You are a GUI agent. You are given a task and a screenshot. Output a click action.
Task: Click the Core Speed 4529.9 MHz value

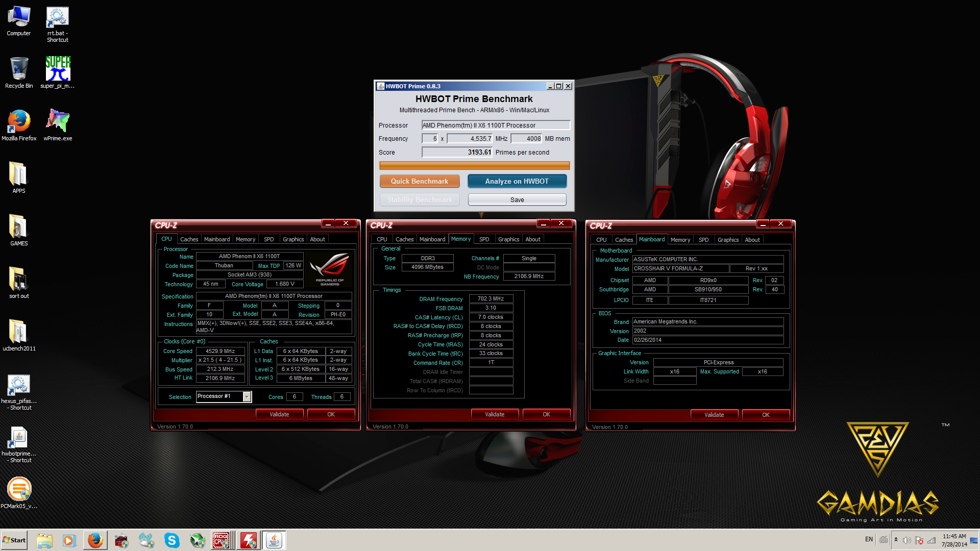pyautogui.click(x=220, y=351)
